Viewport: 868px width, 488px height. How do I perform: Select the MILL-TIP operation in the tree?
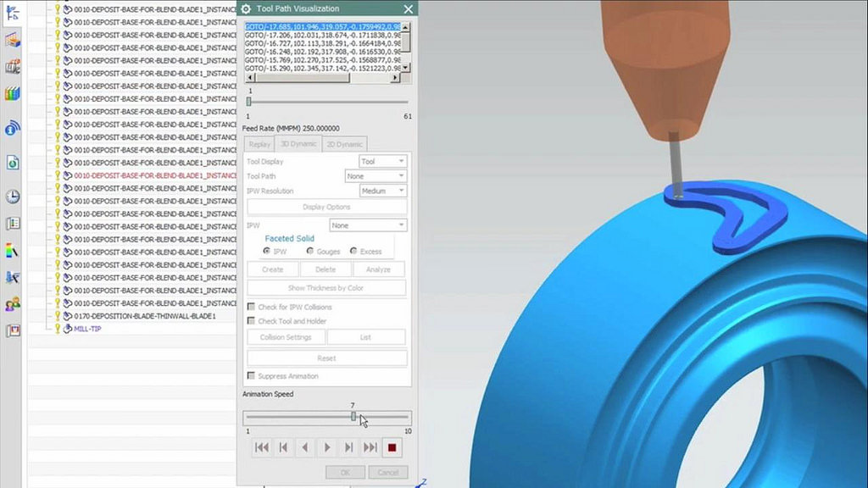click(x=87, y=329)
